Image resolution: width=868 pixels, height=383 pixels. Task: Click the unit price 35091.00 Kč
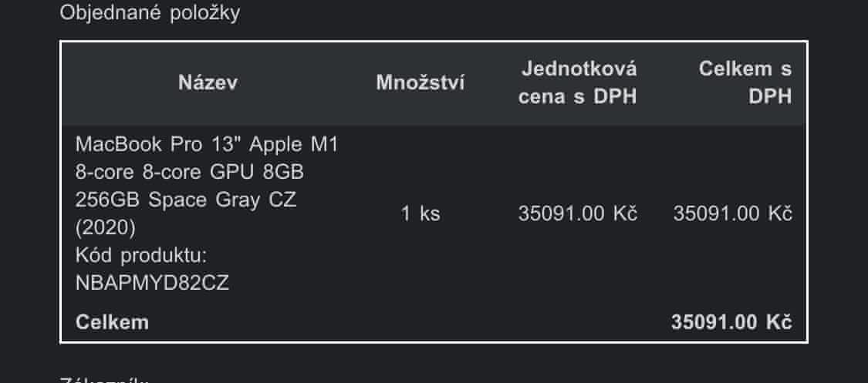pyautogui.click(x=578, y=213)
